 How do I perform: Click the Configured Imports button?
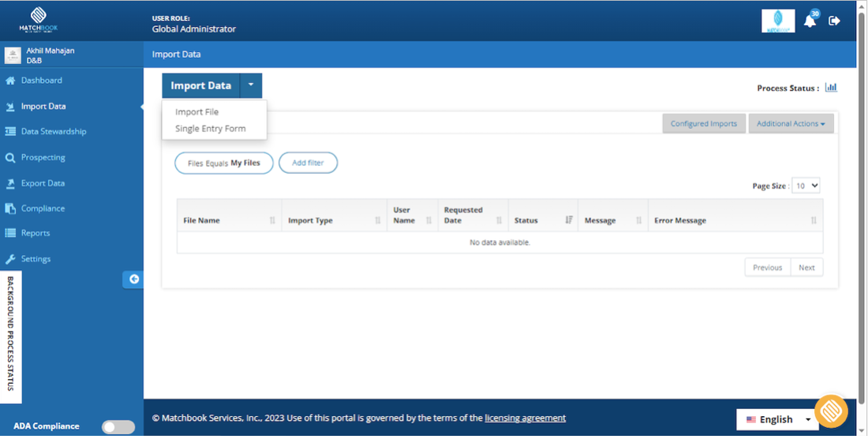pos(704,123)
